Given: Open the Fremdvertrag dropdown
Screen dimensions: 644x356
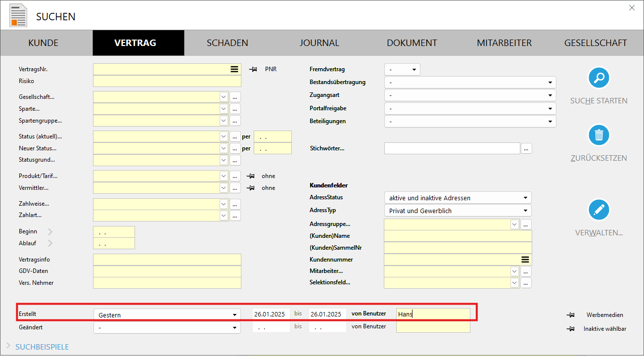Looking at the screenshot, I should [x=402, y=70].
